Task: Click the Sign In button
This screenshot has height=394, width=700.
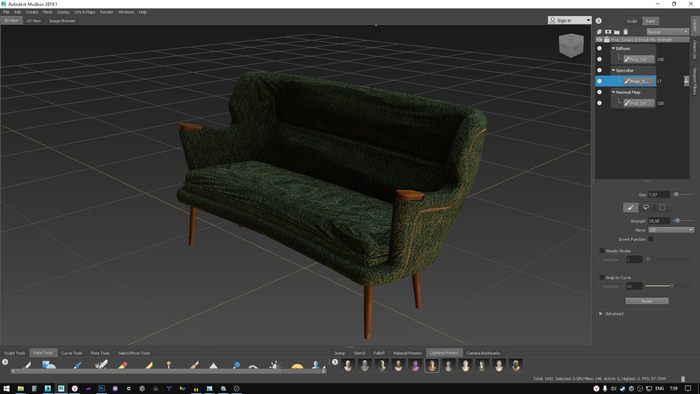Action: click(x=570, y=20)
